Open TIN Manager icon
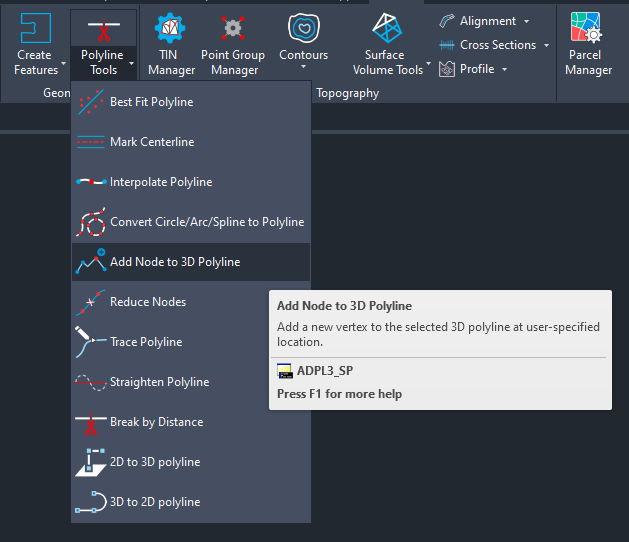Screen dimensions: 629x542 coord(170,28)
